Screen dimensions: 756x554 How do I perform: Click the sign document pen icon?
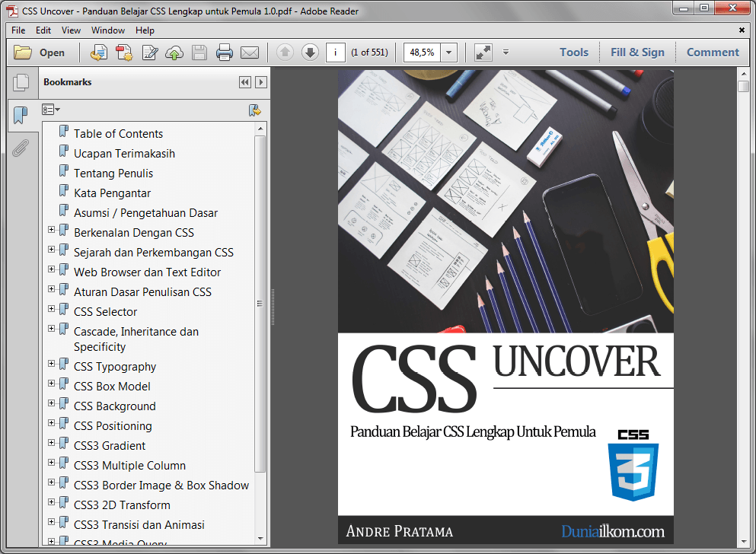150,53
